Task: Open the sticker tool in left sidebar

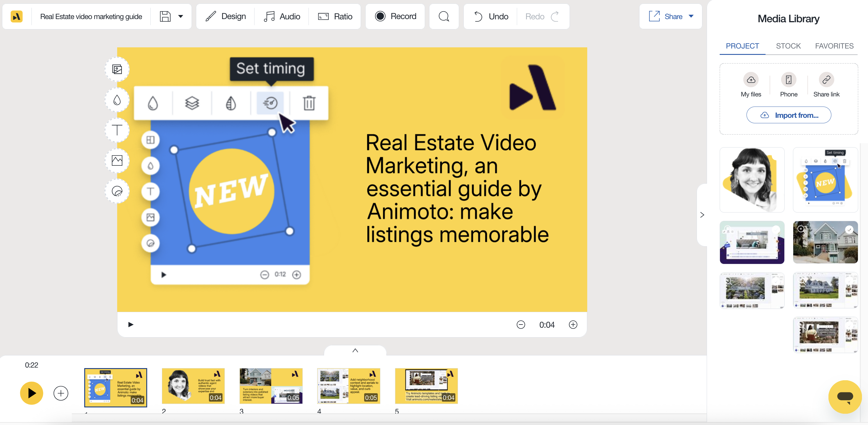Action: 117,191
